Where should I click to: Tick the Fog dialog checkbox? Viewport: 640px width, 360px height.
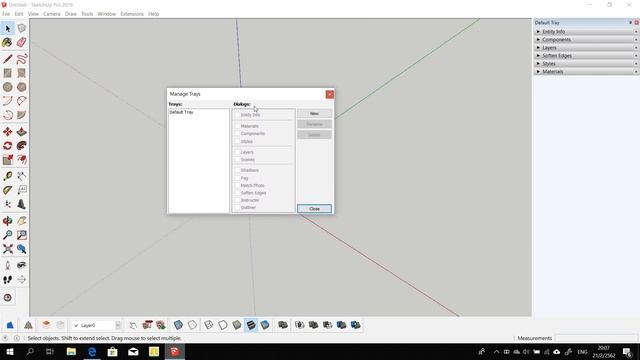coord(237,178)
